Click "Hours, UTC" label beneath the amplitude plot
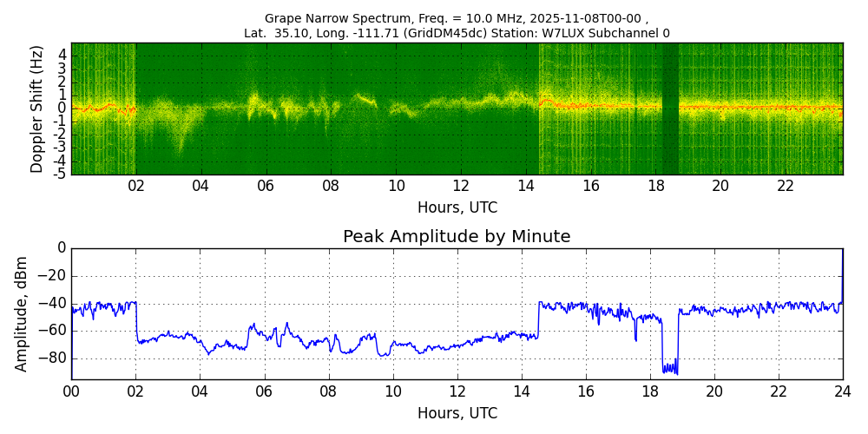868x434 pixels. pyautogui.click(x=457, y=413)
